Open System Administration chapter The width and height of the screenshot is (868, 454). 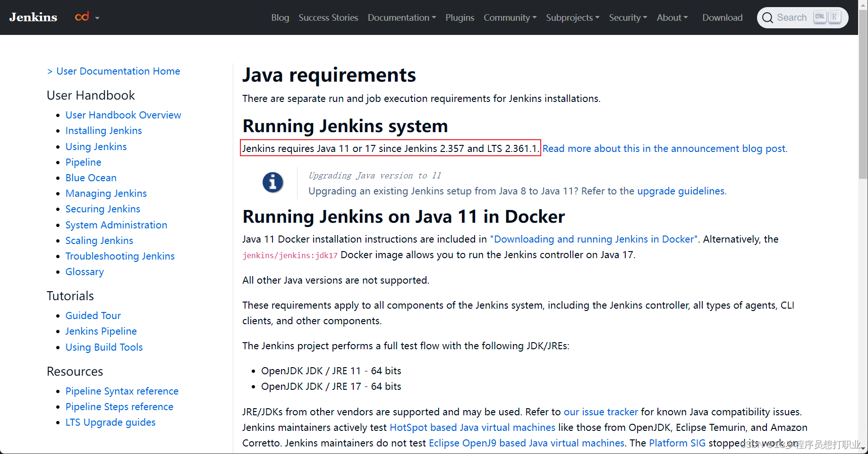116,225
